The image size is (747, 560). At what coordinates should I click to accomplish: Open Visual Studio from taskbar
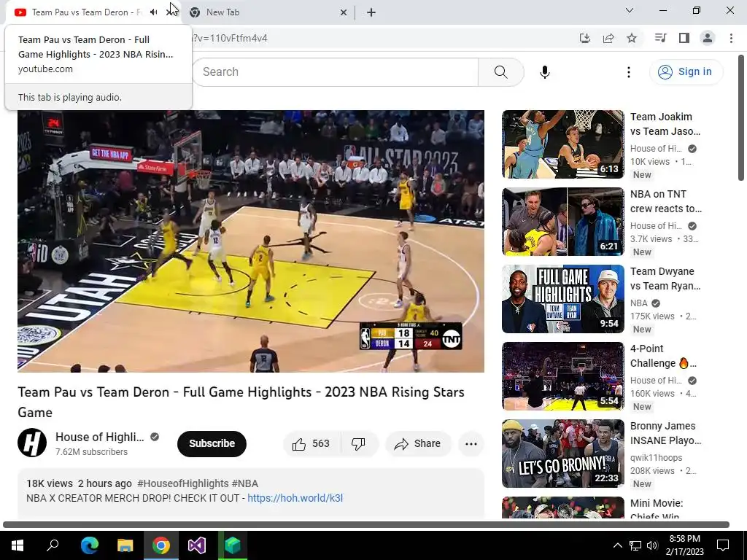click(x=197, y=545)
